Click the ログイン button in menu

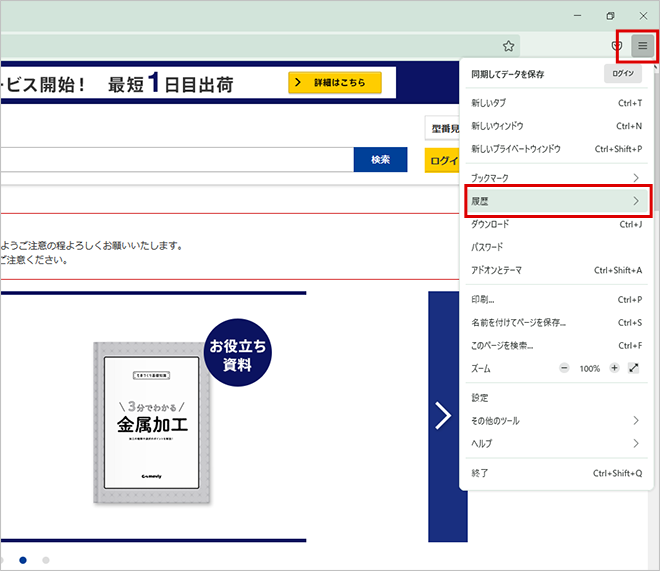click(623, 74)
